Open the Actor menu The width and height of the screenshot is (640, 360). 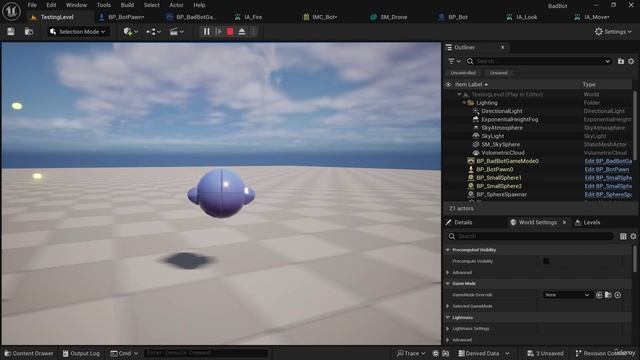click(x=176, y=5)
